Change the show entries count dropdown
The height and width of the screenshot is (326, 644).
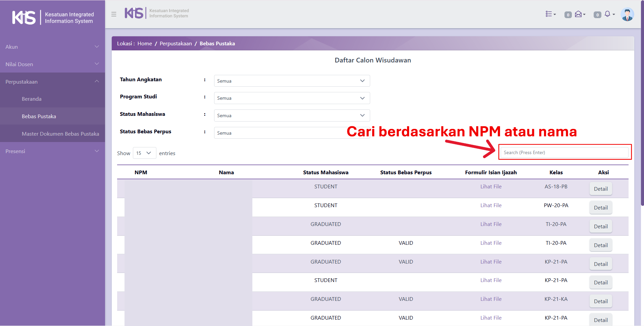tap(144, 153)
